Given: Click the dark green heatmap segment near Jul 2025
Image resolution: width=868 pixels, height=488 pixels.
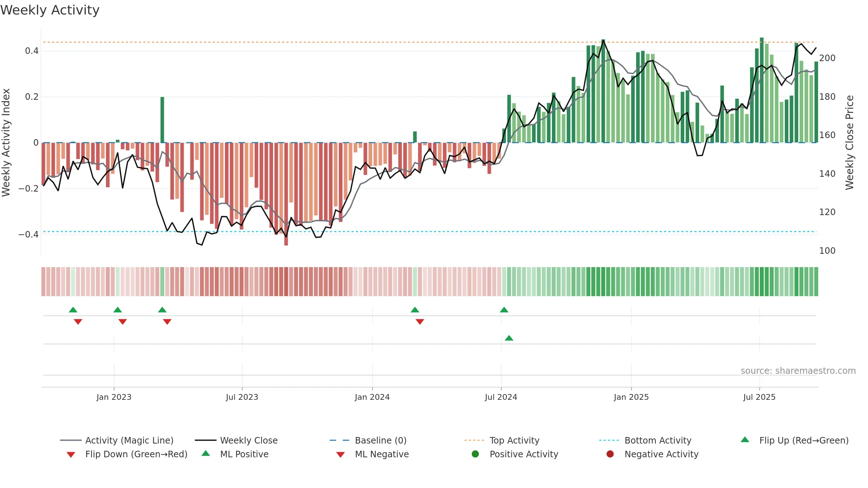Looking at the screenshot, I should pyautogui.click(x=762, y=282).
